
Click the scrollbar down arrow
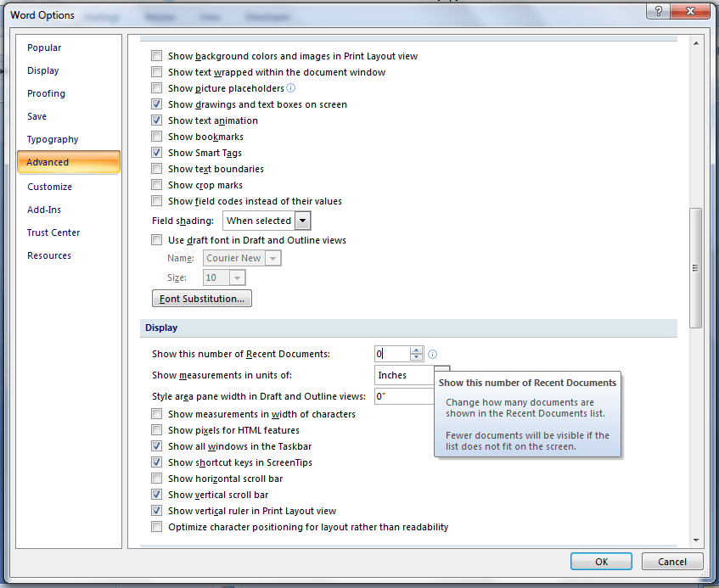[x=695, y=540]
